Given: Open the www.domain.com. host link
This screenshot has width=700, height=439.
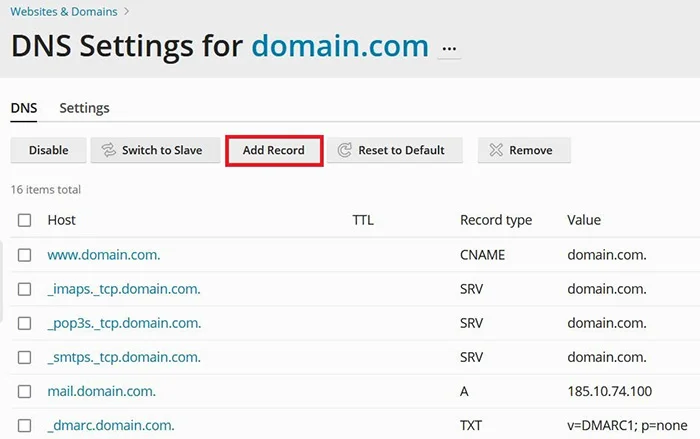Looking at the screenshot, I should [x=104, y=255].
